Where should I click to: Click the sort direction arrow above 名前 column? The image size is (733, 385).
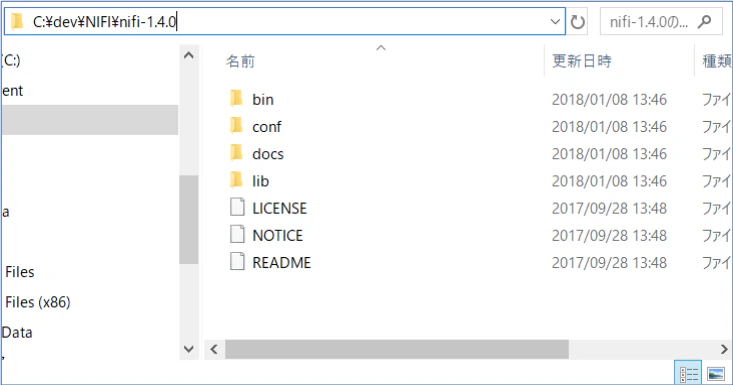[381, 48]
